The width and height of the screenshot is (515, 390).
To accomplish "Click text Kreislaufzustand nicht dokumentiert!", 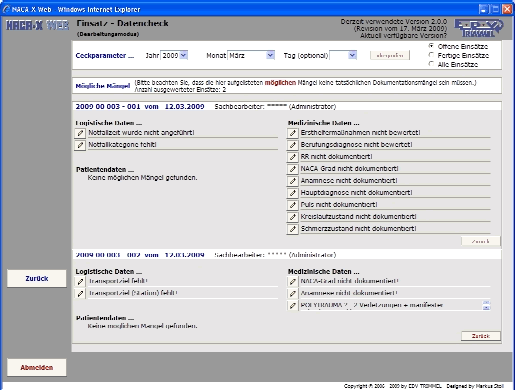I will coord(358,217).
